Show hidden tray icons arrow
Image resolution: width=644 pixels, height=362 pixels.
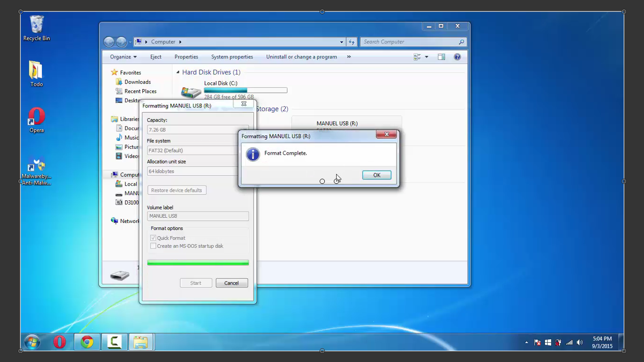click(527, 343)
